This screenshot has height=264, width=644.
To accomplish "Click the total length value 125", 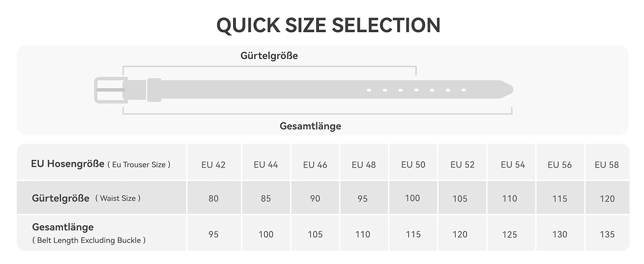I will coord(509,235).
